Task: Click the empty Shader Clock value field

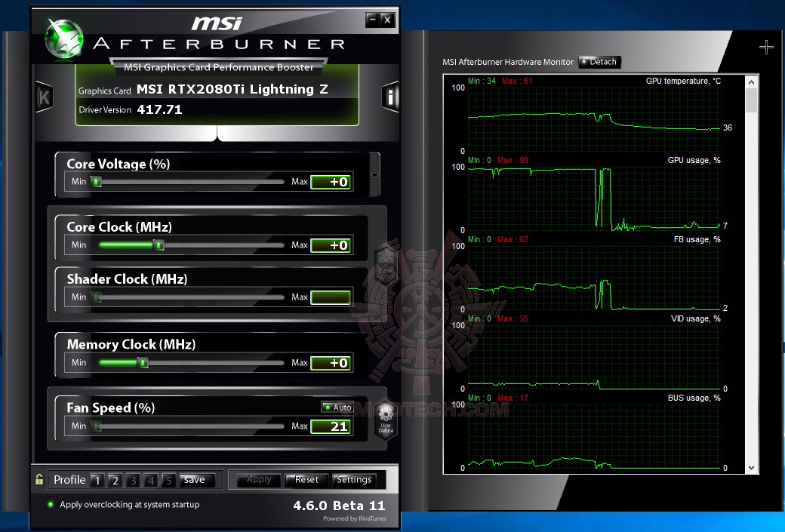Action: [x=331, y=297]
